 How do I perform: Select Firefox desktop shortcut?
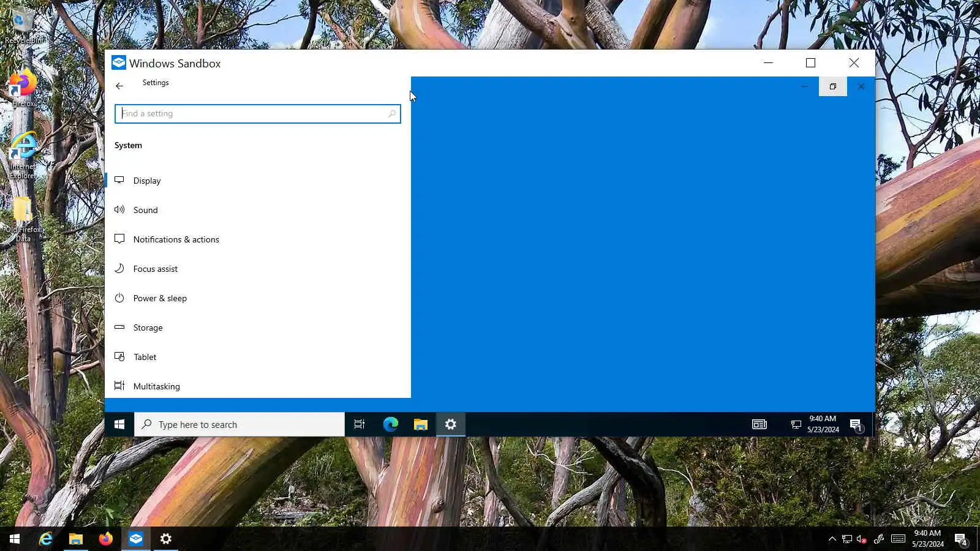click(23, 89)
